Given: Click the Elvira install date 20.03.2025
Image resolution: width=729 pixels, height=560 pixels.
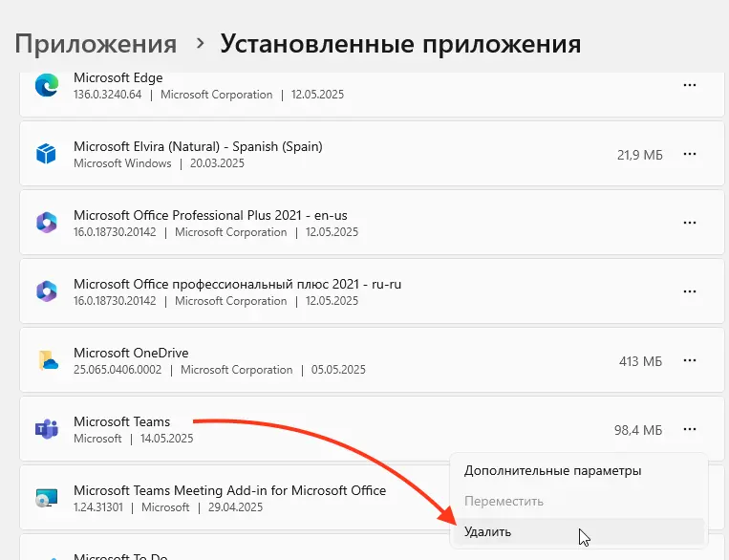Looking at the screenshot, I should click(x=217, y=163).
